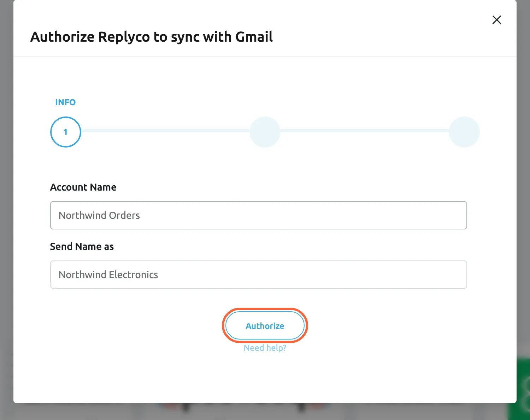Click the Account Name label
This screenshot has width=530, height=420.
click(83, 187)
